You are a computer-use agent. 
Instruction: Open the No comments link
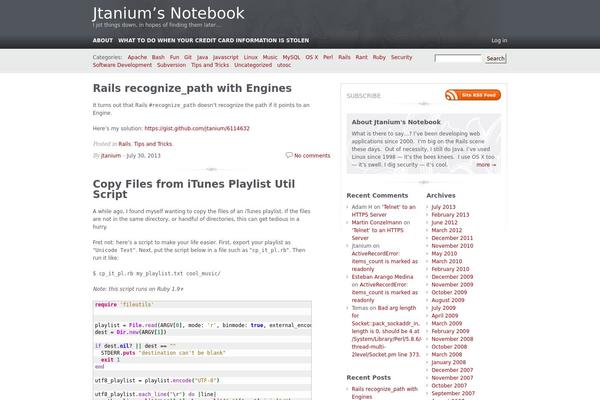pos(312,155)
